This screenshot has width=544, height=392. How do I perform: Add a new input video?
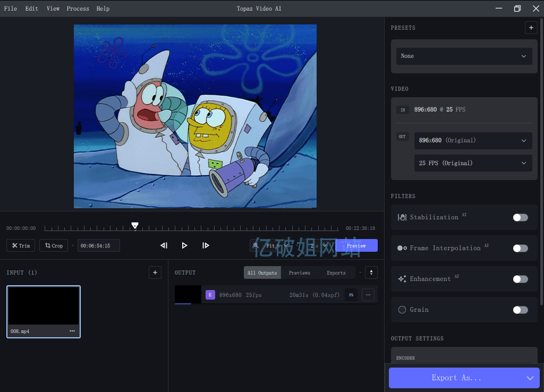tap(155, 272)
